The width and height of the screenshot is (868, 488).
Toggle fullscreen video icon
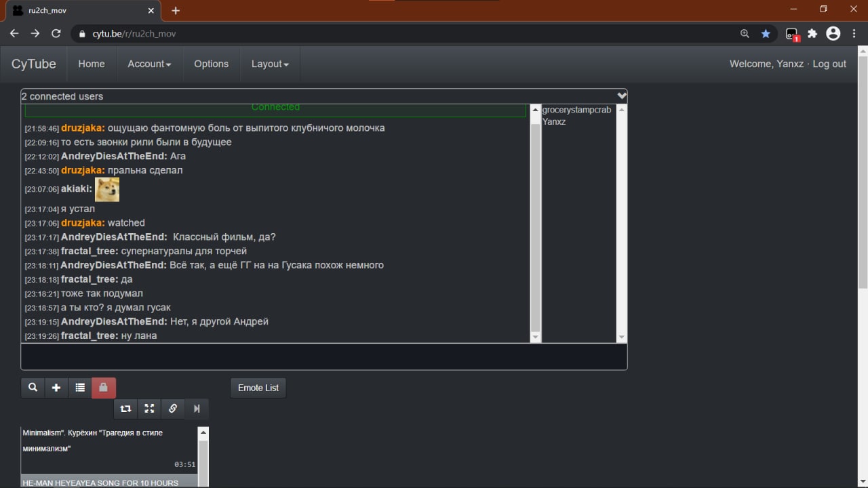pyautogui.click(x=149, y=409)
